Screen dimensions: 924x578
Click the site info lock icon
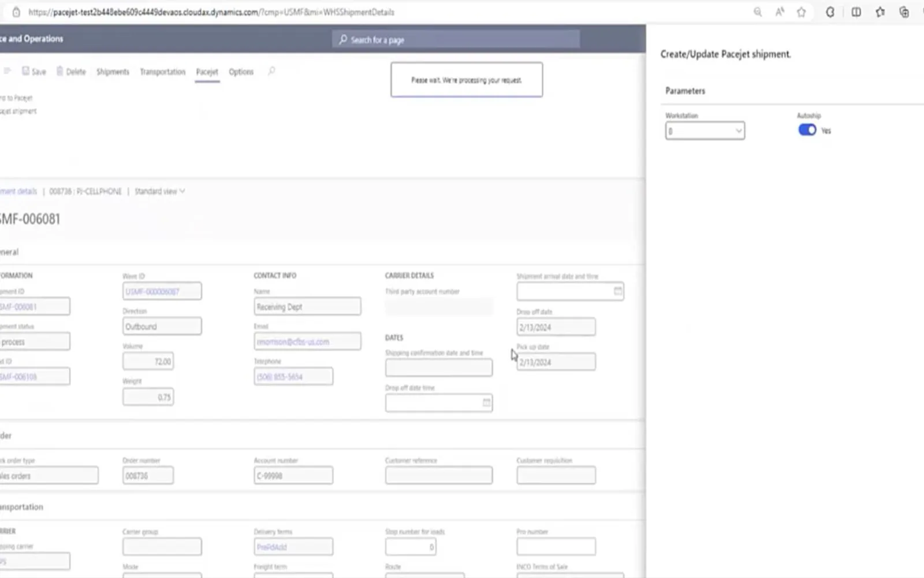point(16,12)
